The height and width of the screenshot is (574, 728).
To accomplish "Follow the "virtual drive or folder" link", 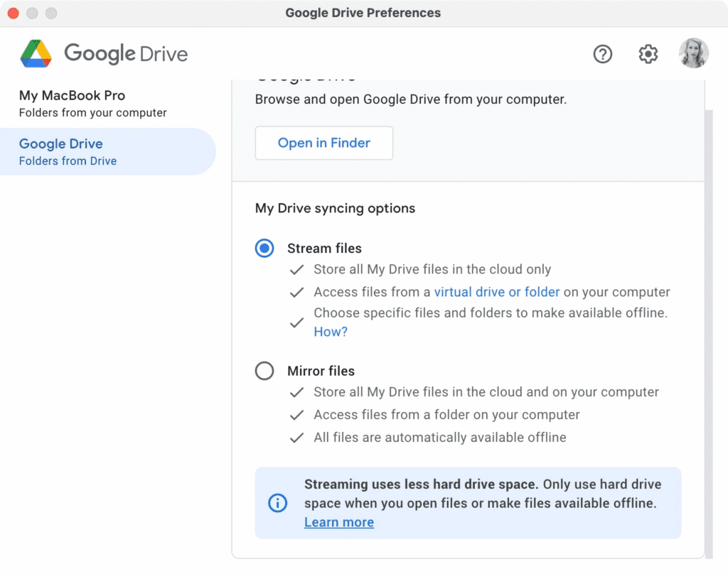I will (497, 292).
